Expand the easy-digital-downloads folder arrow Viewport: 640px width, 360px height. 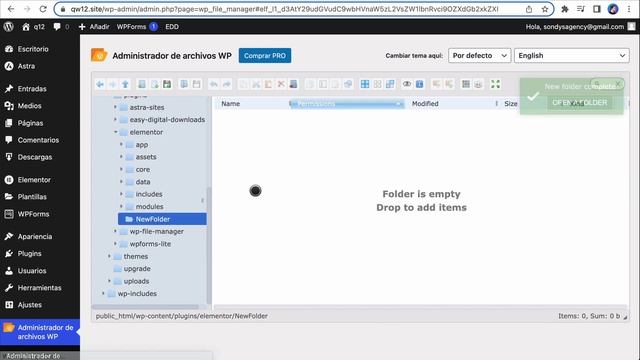(x=116, y=120)
